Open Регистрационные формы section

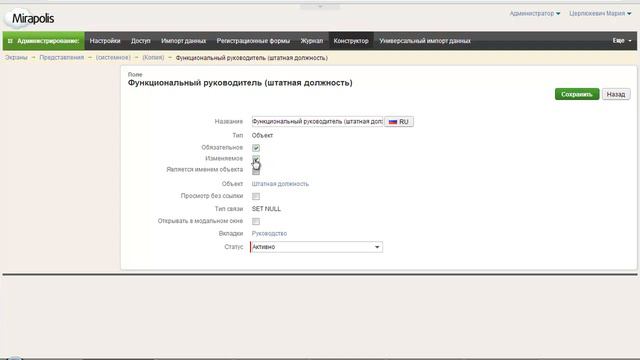(253, 41)
